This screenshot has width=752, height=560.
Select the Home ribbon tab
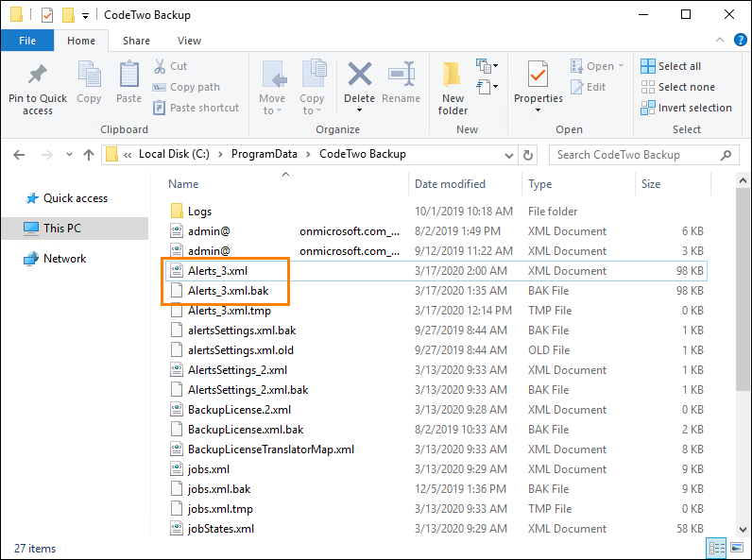pyautogui.click(x=81, y=41)
